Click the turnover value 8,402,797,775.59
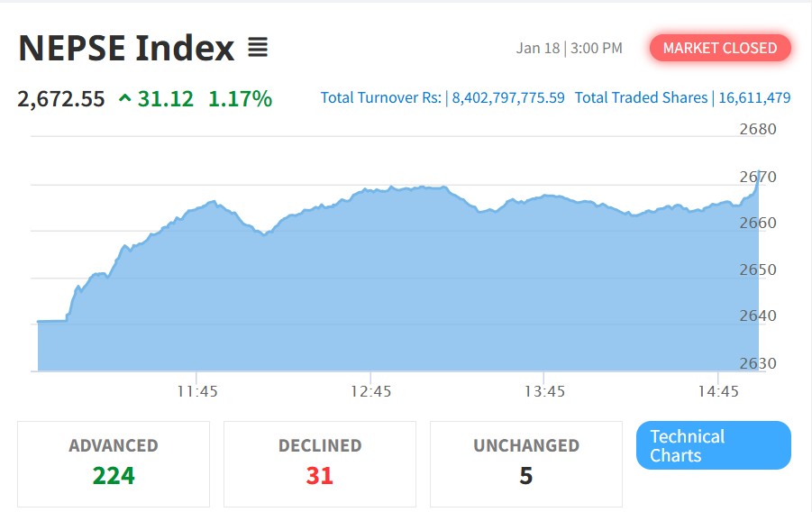This screenshot has height=512, width=812. [x=508, y=97]
